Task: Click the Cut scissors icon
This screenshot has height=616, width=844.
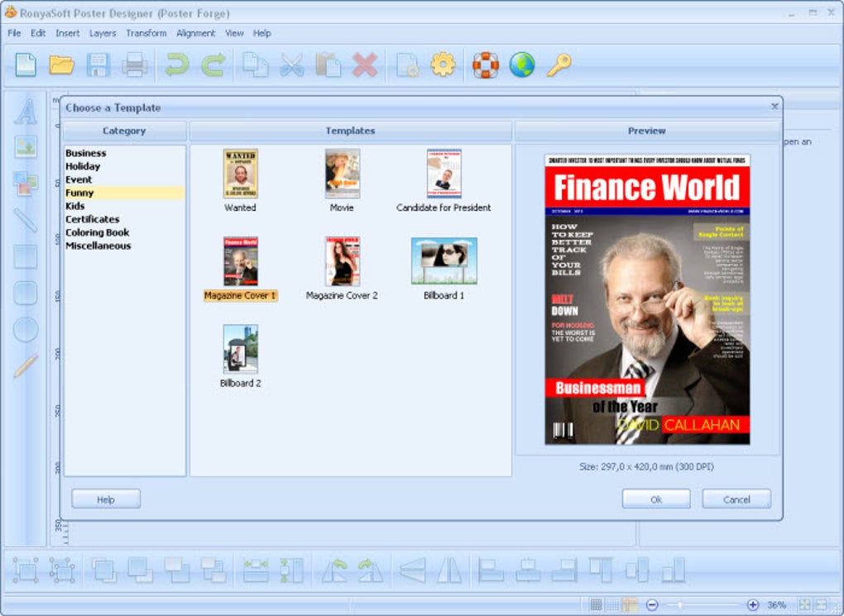Action: 292,65
